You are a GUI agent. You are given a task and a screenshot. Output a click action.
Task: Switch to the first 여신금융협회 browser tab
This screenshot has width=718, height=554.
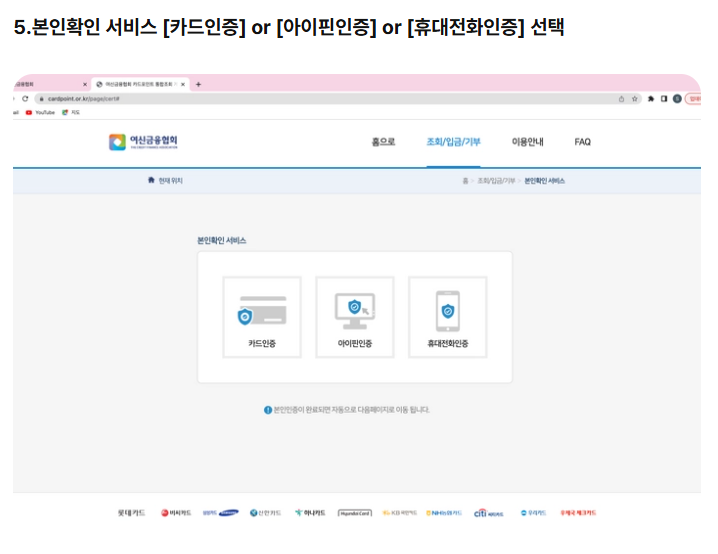tap(50, 84)
